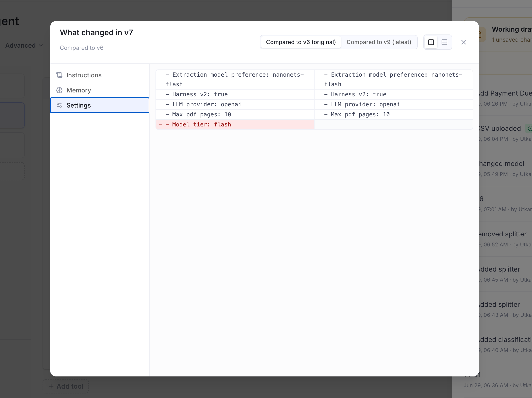Click removed line Model tier: flash
Image resolution: width=532 pixels, height=398 pixels.
tap(235, 125)
